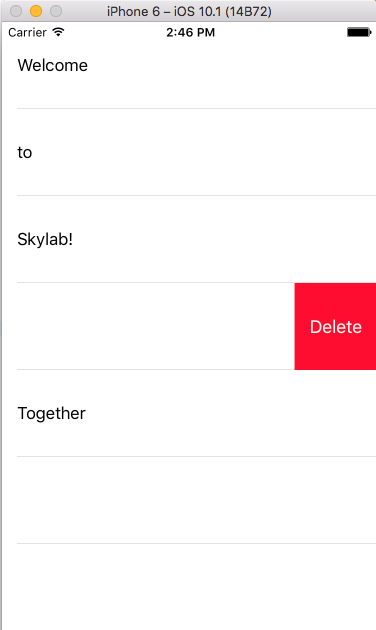Click the separator line under Welcome
Image resolution: width=376 pixels, height=630 pixels.
[x=196, y=108]
